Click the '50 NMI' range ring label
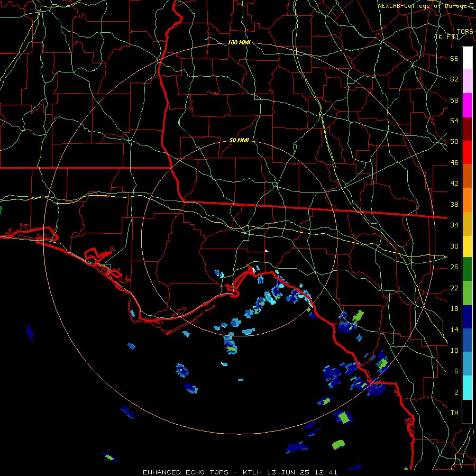Viewport: 476px width, 476px height. (239, 140)
